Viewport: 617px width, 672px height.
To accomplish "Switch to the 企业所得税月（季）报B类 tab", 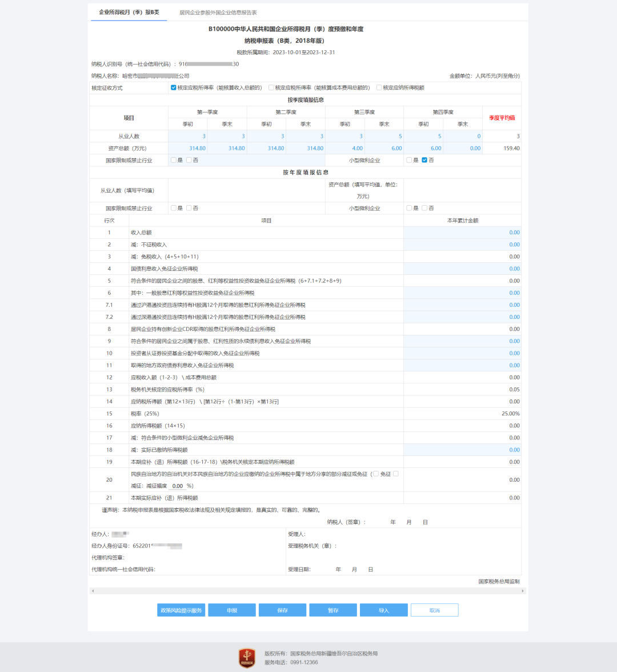I will pyautogui.click(x=129, y=13).
